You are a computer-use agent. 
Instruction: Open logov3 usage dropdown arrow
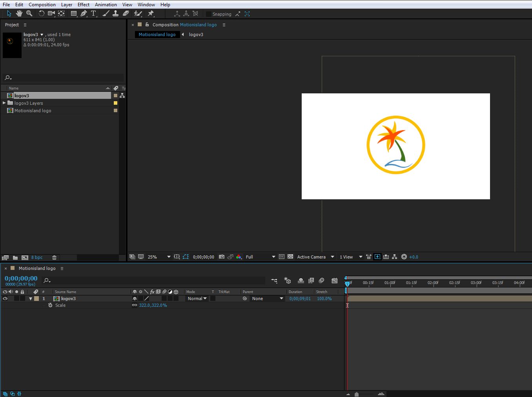[x=42, y=35]
